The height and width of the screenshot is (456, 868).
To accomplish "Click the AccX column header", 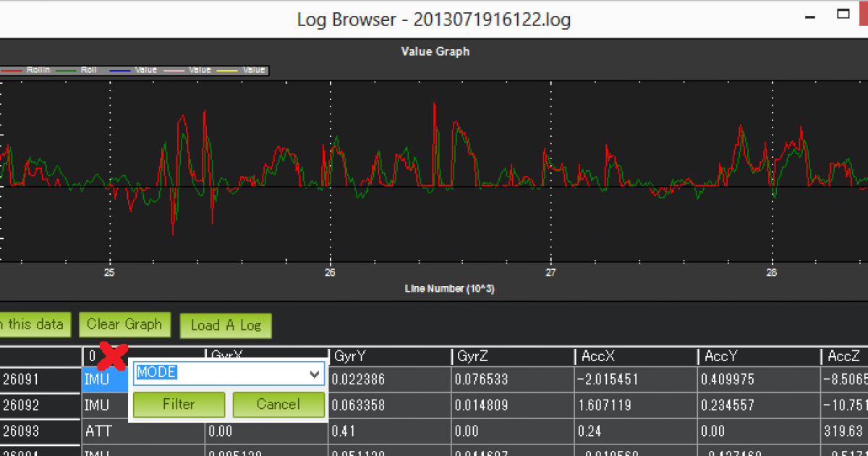I will pyautogui.click(x=636, y=356).
